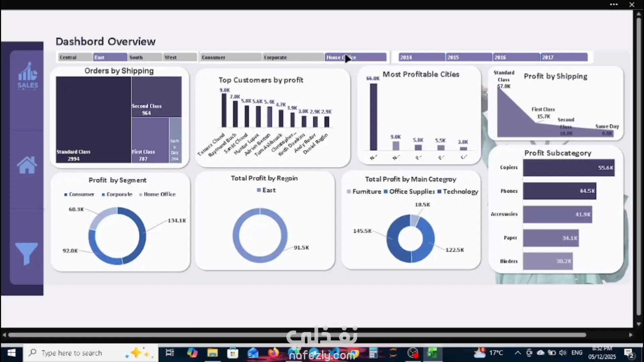This screenshot has height=362, width=644.
Task: Open Outlook from the taskbar
Action: 253,353
